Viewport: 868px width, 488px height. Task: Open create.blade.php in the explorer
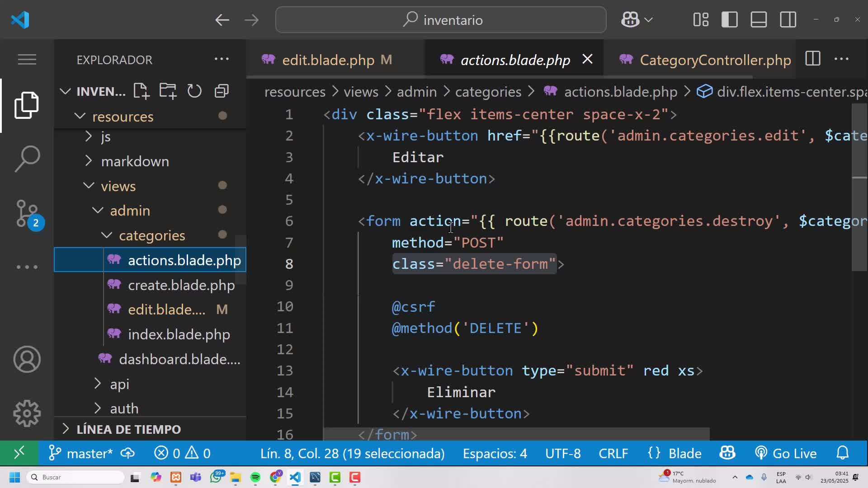click(x=150, y=285)
